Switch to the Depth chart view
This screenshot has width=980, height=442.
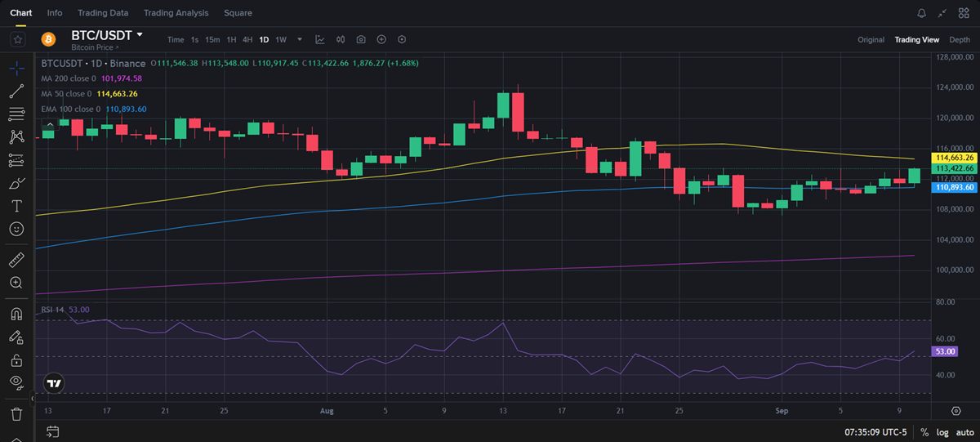[x=960, y=39]
